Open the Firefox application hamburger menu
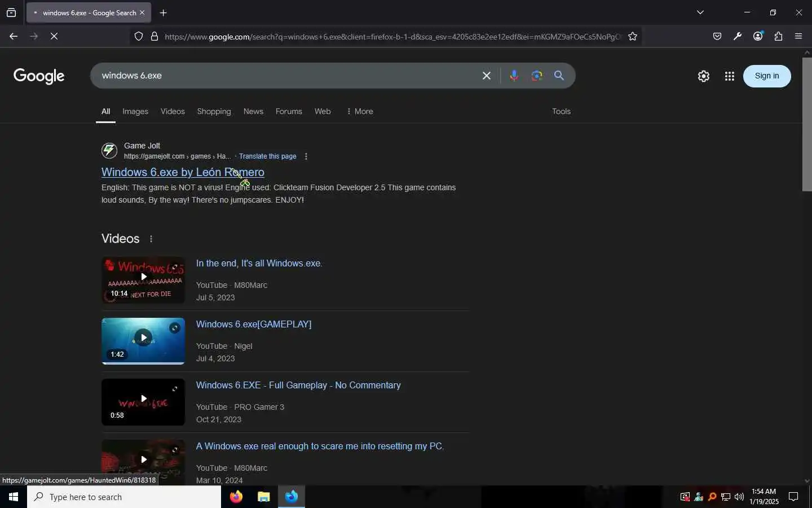 [799, 37]
